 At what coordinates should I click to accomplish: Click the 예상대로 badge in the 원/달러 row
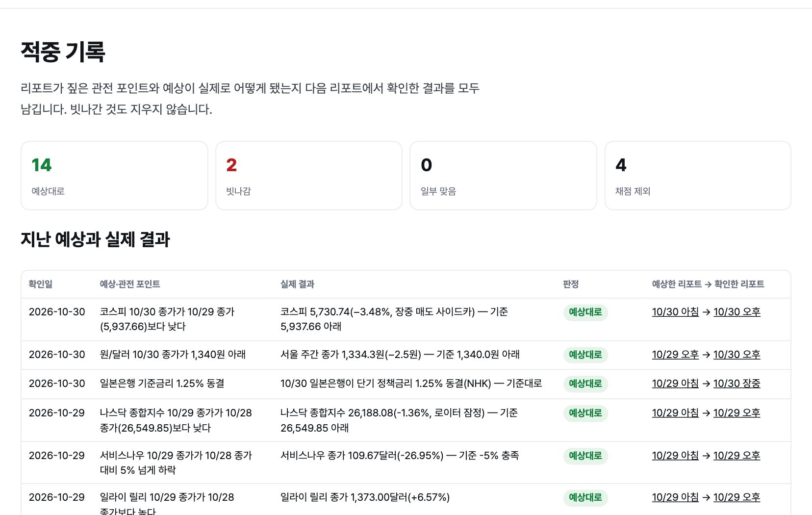pyautogui.click(x=585, y=355)
